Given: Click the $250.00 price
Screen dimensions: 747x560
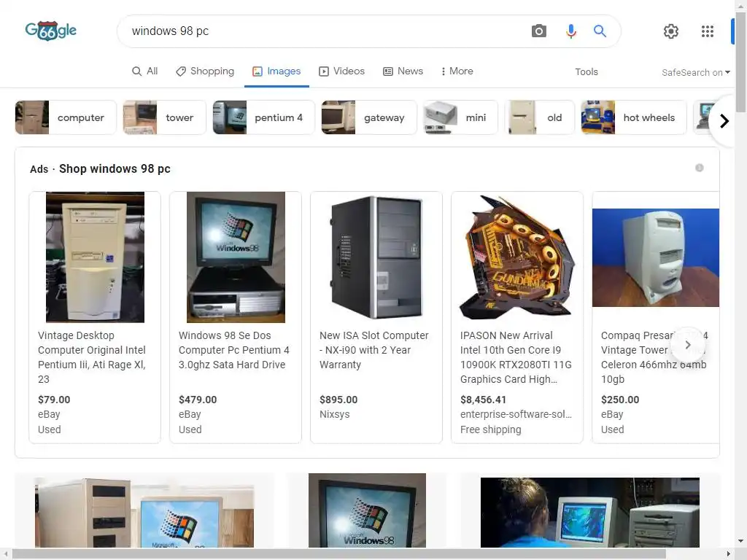Looking at the screenshot, I should coord(620,400).
